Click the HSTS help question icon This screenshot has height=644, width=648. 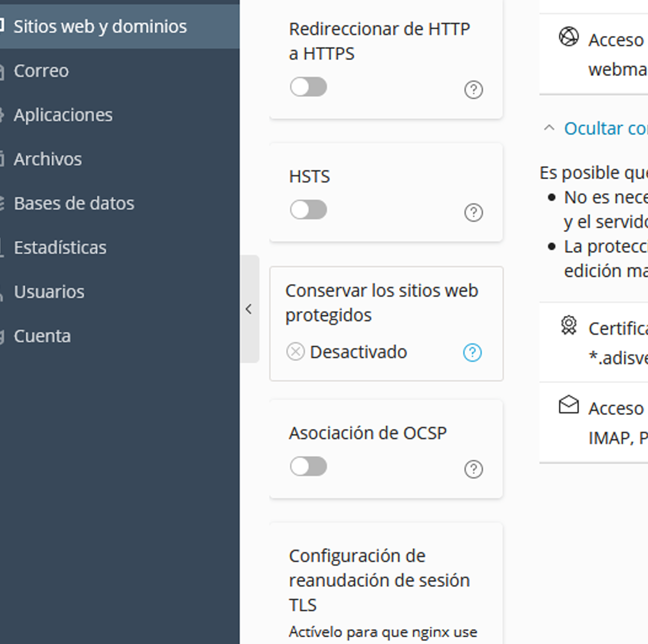click(473, 212)
